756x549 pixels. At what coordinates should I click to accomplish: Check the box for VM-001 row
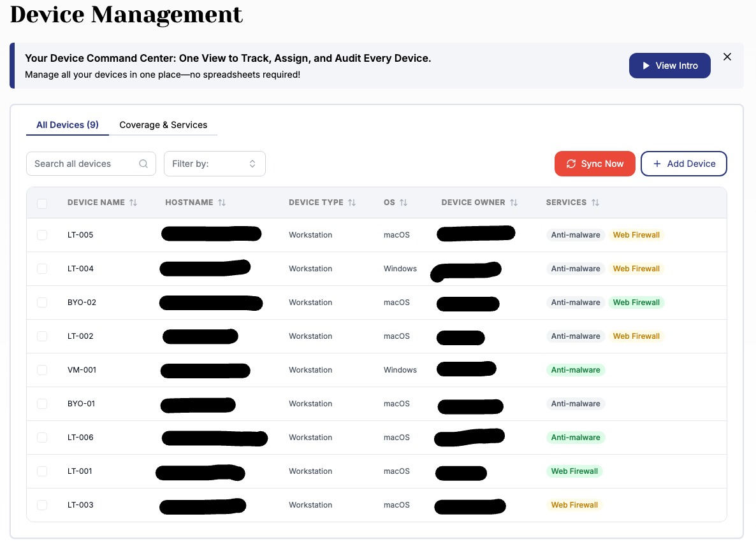(x=42, y=370)
